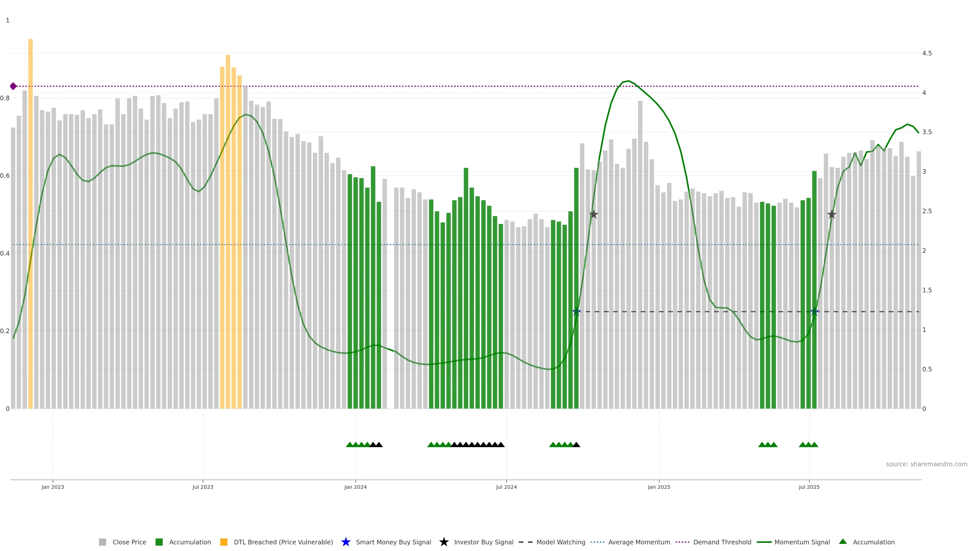Image resolution: width=980 pixels, height=551 pixels.
Task: Click the purple diamond on the Demand Threshold line
Action: click(13, 86)
